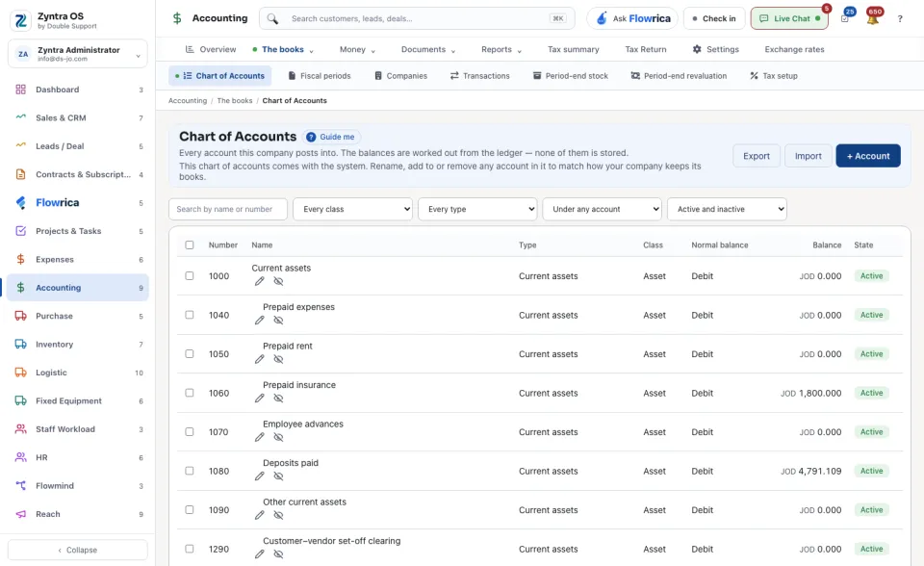The width and height of the screenshot is (924, 566).
Task: Open HR people icon in sidebar
Action: (x=20, y=457)
